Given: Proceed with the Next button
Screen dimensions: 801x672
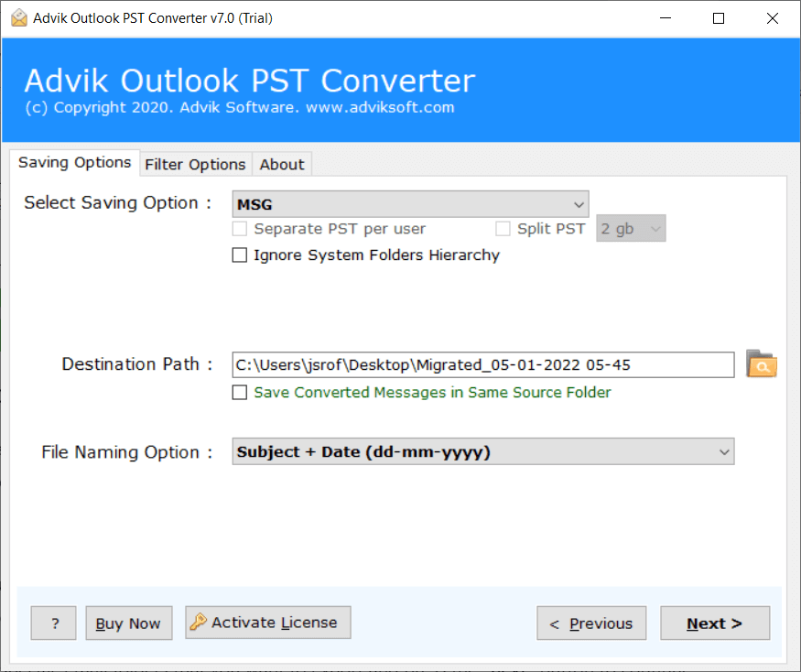Looking at the screenshot, I should [x=715, y=623].
